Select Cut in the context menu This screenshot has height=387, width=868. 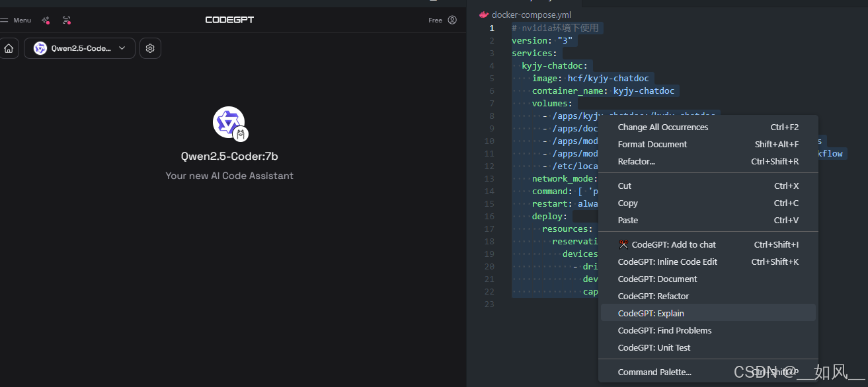coord(708,186)
